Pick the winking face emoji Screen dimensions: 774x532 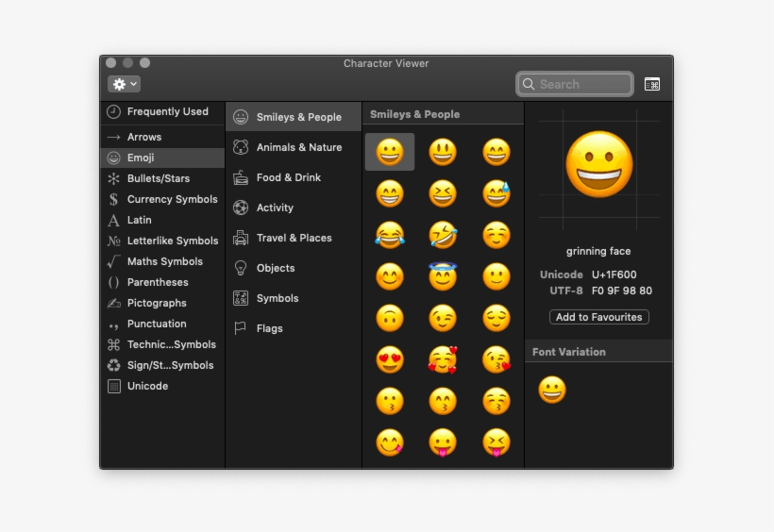pos(443,318)
